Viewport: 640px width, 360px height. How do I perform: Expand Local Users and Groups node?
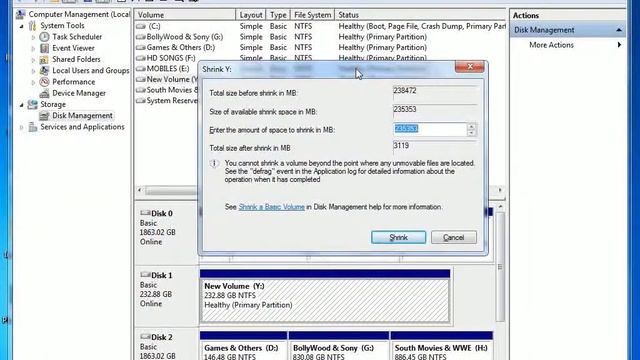[33, 71]
